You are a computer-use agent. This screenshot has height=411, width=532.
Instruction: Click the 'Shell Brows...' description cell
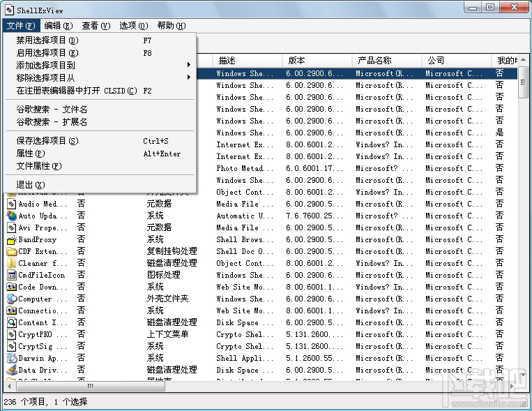(x=245, y=240)
